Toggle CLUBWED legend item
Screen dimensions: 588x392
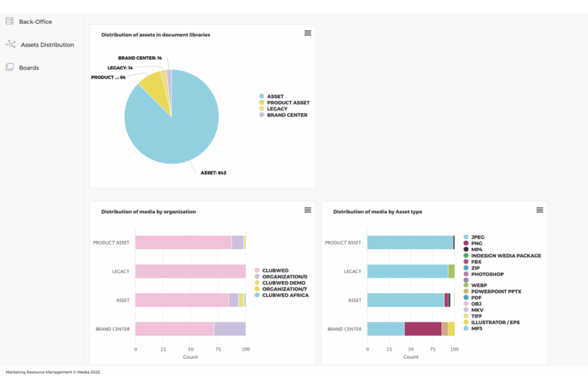[x=271, y=270]
